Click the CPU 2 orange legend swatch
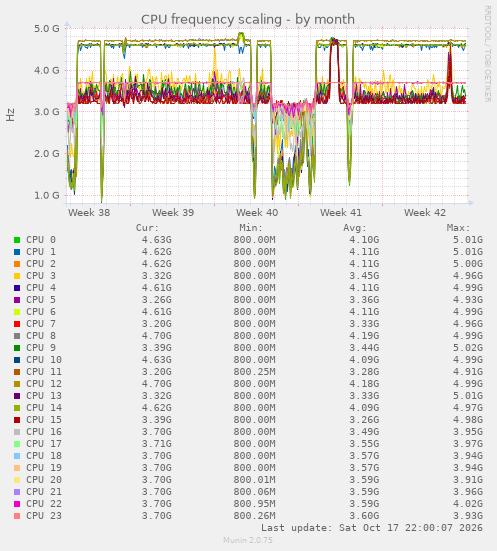This screenshot has height=551, width=497. coord(17,264)
